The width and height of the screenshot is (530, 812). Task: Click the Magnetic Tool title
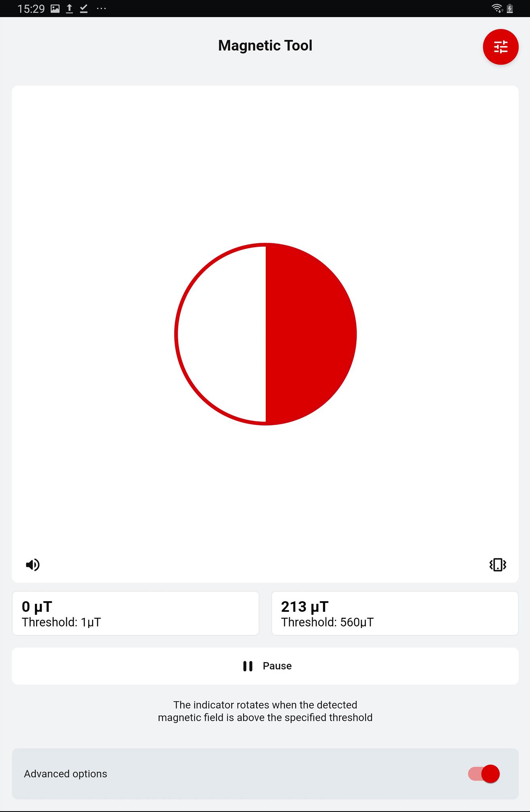point(265,46)
